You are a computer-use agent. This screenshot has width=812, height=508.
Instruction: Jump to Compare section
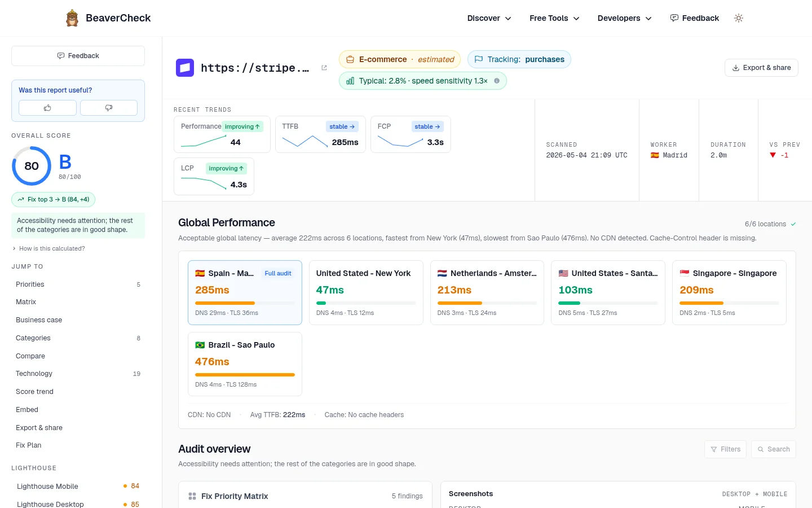[x=78, y=356]
